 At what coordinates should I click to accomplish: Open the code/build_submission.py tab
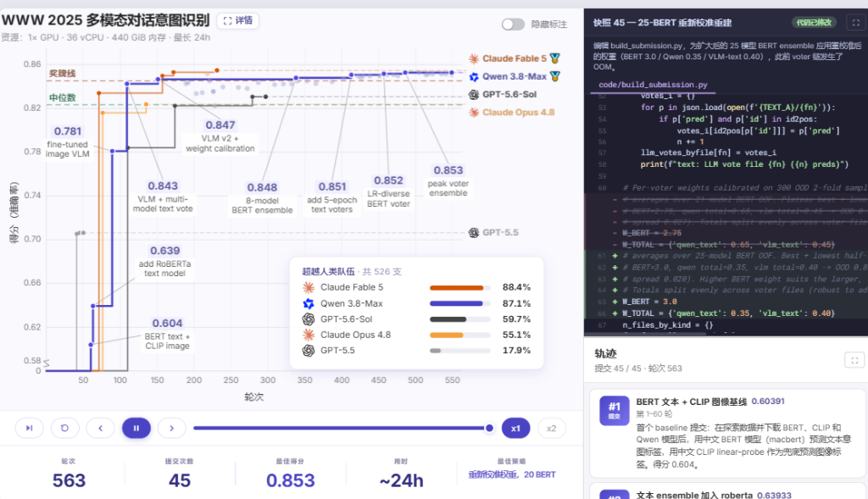coord(653,85)
